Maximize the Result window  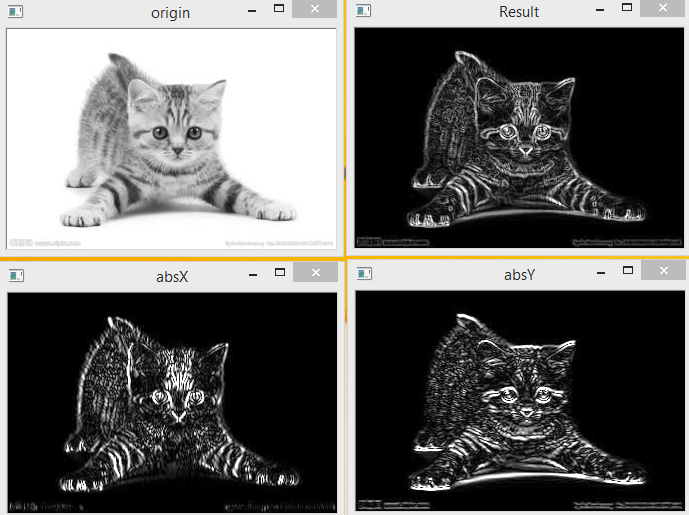pos(629,9)
